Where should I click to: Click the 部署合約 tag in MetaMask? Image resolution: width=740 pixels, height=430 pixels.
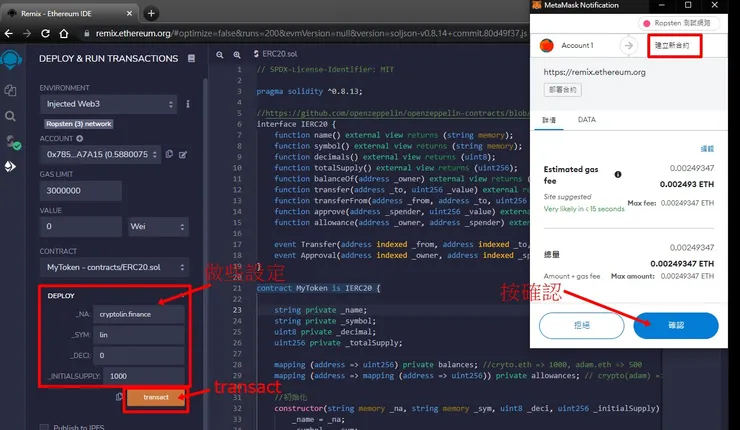coord(563,90)
